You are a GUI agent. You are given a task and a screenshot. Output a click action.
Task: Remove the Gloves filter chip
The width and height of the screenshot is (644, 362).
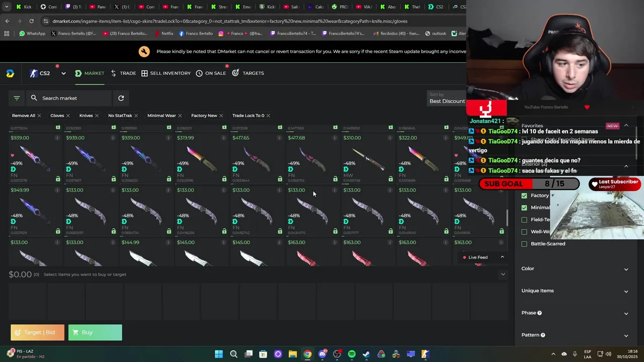coord(68,116)
